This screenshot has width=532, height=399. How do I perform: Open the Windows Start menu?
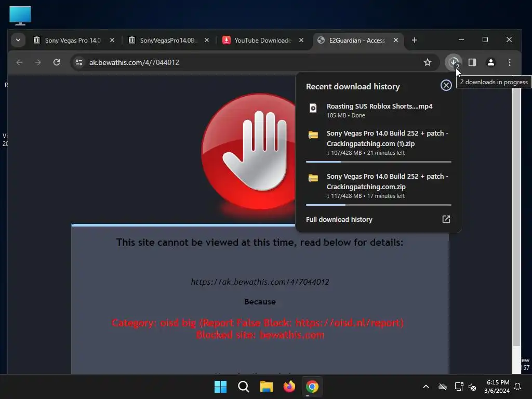pyautogui.click(x=220, y=387)
